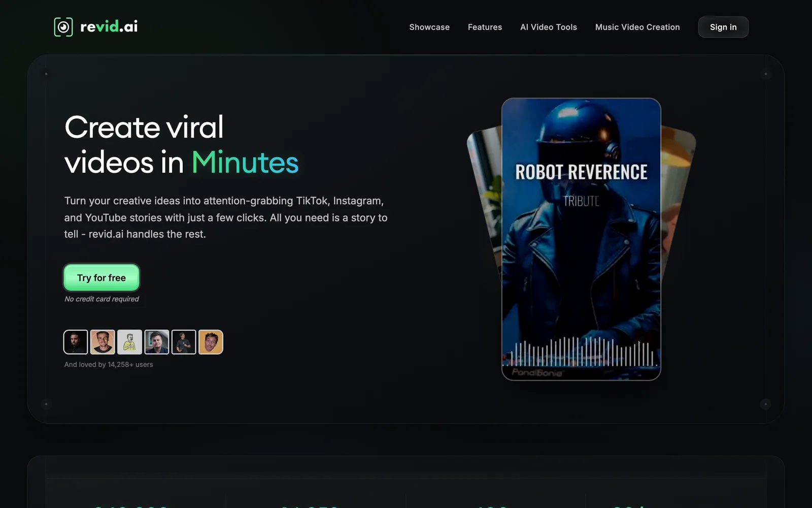Click the Sign in button

(x=723, y=27)
